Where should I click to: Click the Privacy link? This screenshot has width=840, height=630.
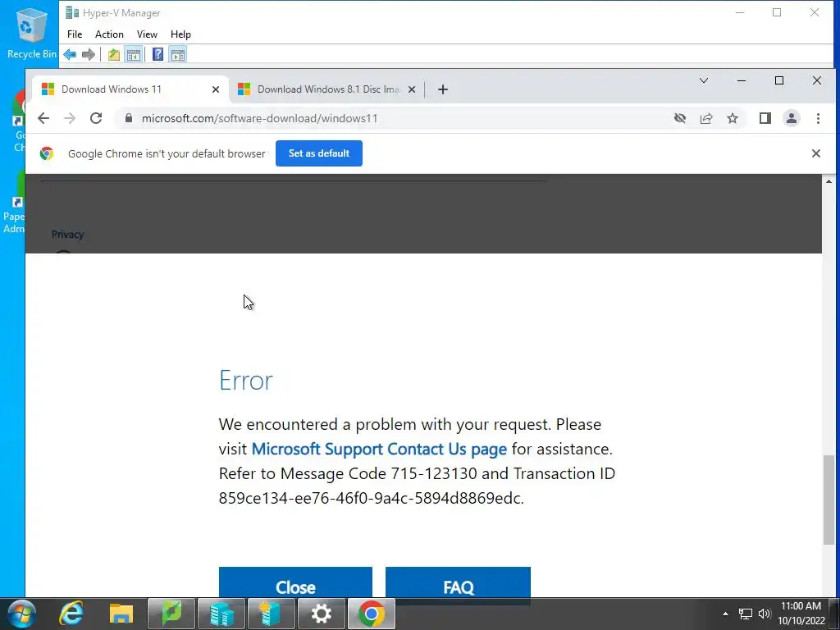point(67,234)
